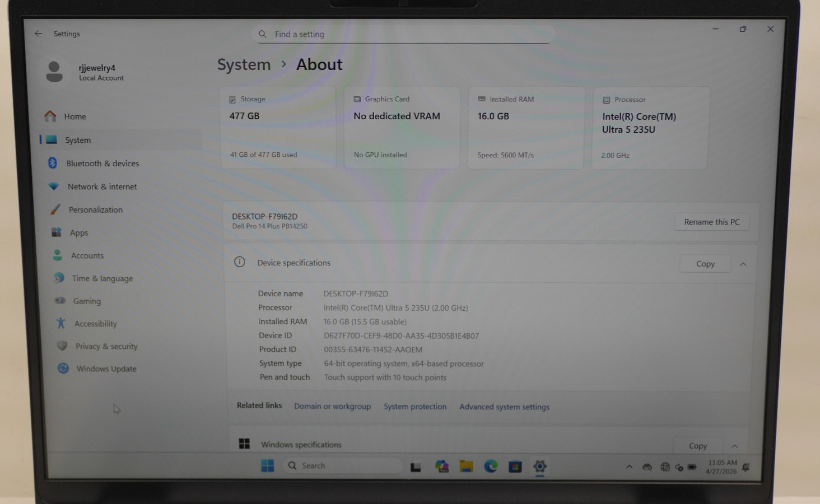The height and width of the screenshot is (504, 820).
Task: Open the Storage 477 GB card
Action: coord(278,128)
